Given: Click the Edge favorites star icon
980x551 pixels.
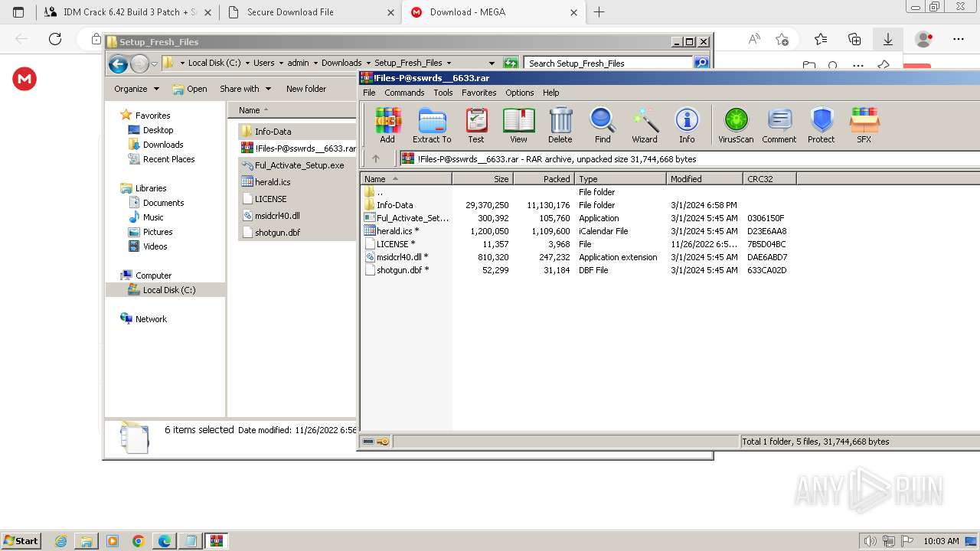Looking at the screenshot, I should click(x=821, y=39).
